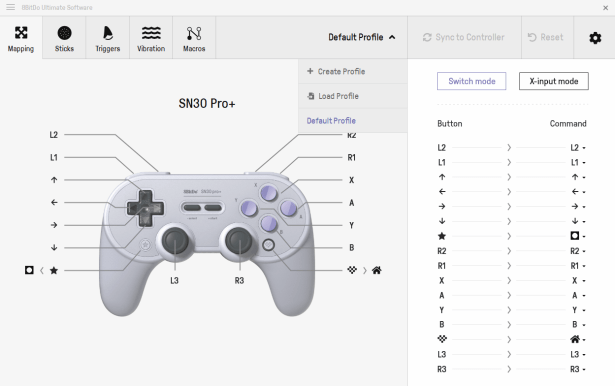Click right-arrow label beside controller diagram
Viewport: 615px width, 386px height.
pos(54,225)
